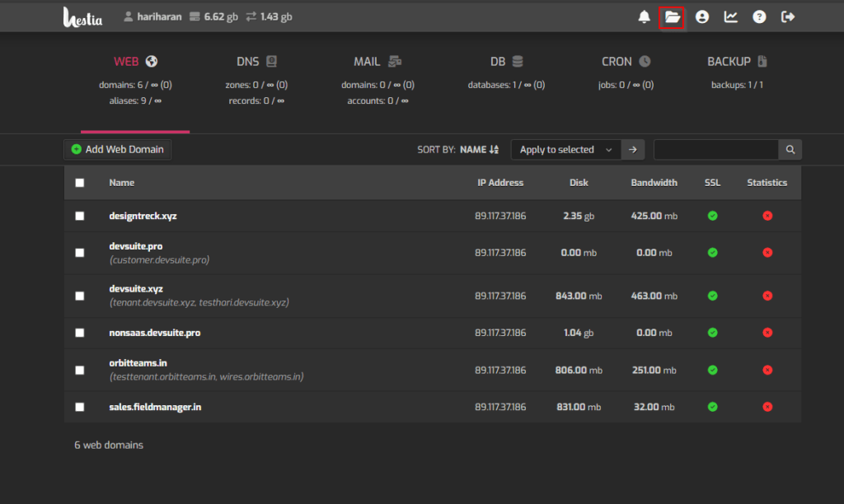Screen dimensions: 844x504
Task: Open the SORT BY NAME sort menu
Action: click(458, 150)
